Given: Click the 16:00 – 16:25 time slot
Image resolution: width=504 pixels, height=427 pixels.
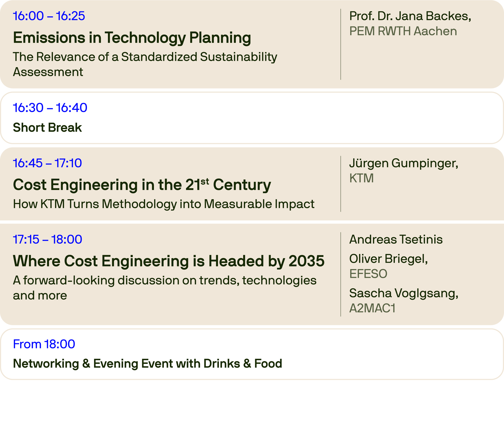Looking at the screenshot, I should coord(49,16).
